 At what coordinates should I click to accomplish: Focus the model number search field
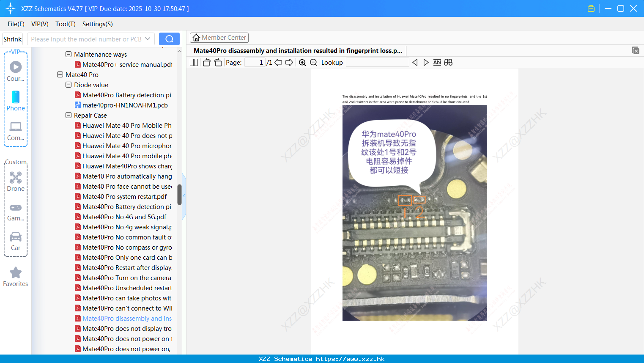point(86,39)
